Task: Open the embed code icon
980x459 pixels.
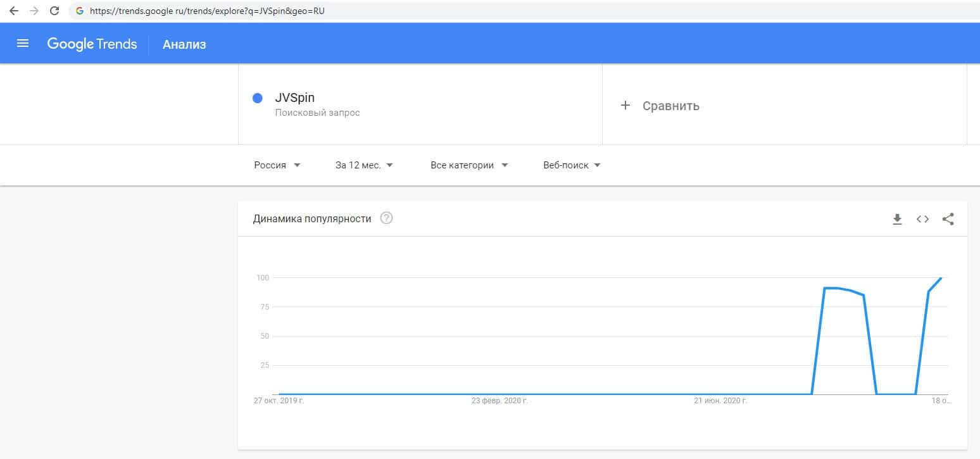Action: (922, 219)
